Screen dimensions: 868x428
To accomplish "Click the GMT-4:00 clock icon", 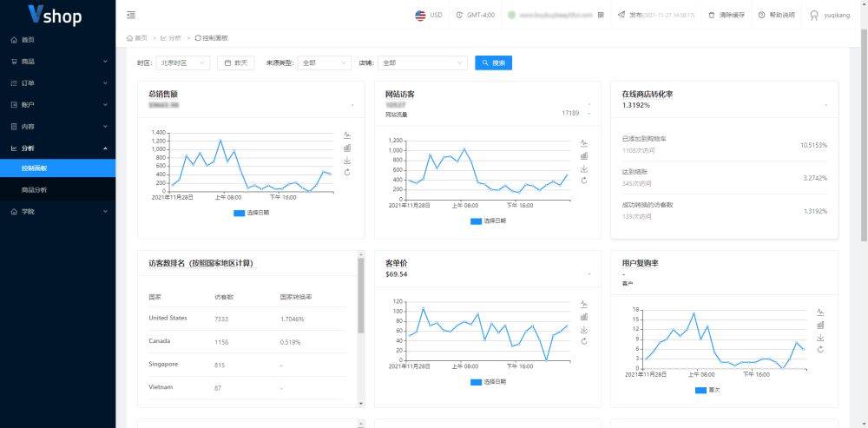I will 459,16.
